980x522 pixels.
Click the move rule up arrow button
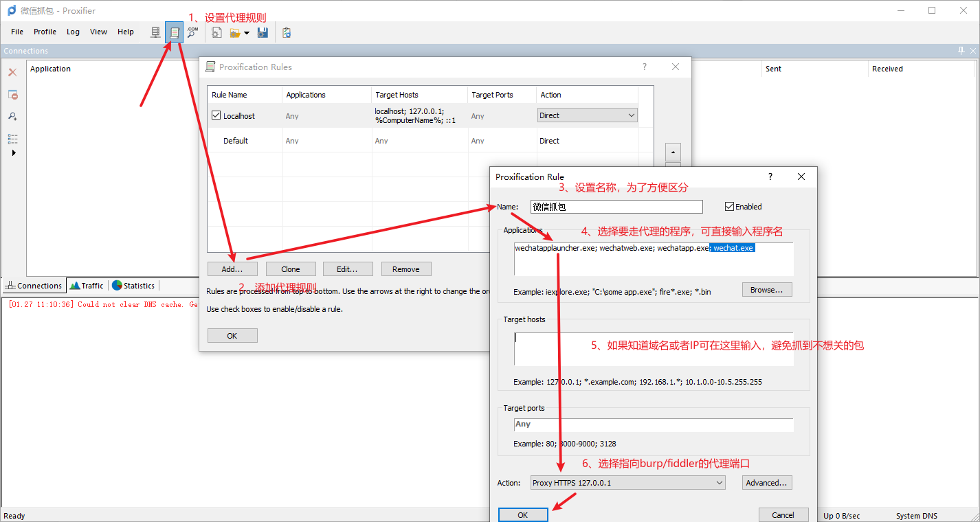[x=673, y=152]
